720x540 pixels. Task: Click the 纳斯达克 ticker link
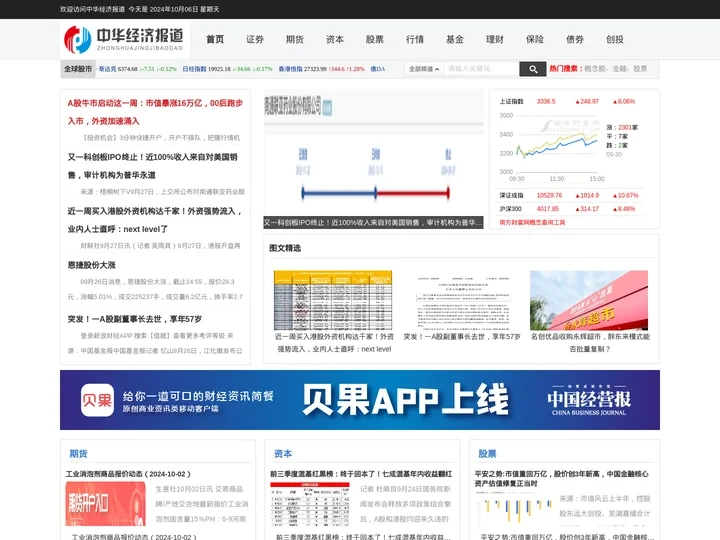(107, 69)
